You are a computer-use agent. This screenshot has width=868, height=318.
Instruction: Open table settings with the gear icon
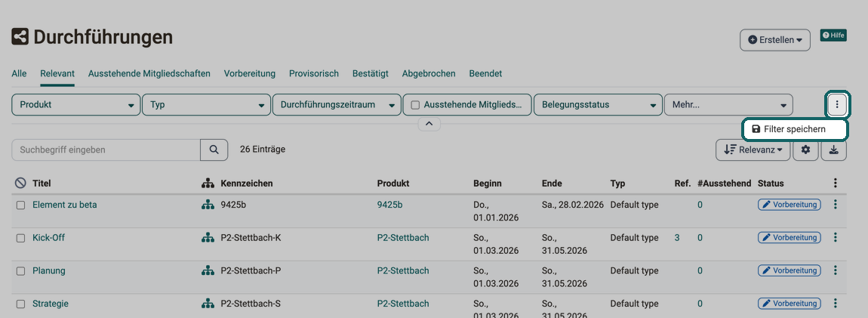[x=805, y=150]
